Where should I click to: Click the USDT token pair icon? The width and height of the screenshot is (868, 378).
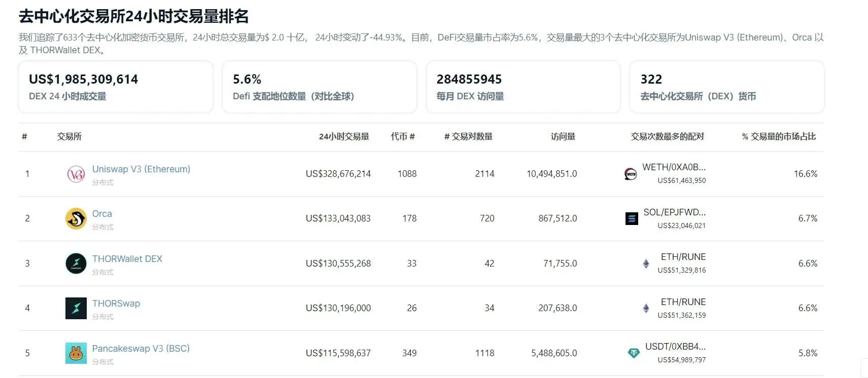coord(634,353)
